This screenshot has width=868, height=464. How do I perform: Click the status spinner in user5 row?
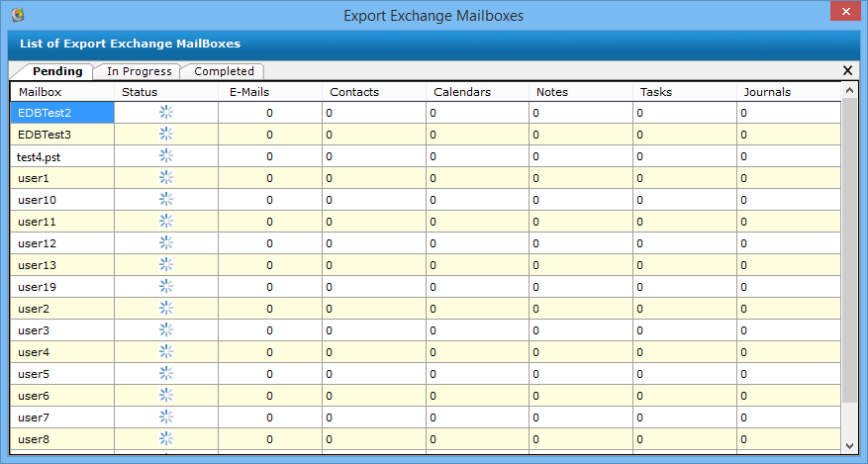coord(166,373)
